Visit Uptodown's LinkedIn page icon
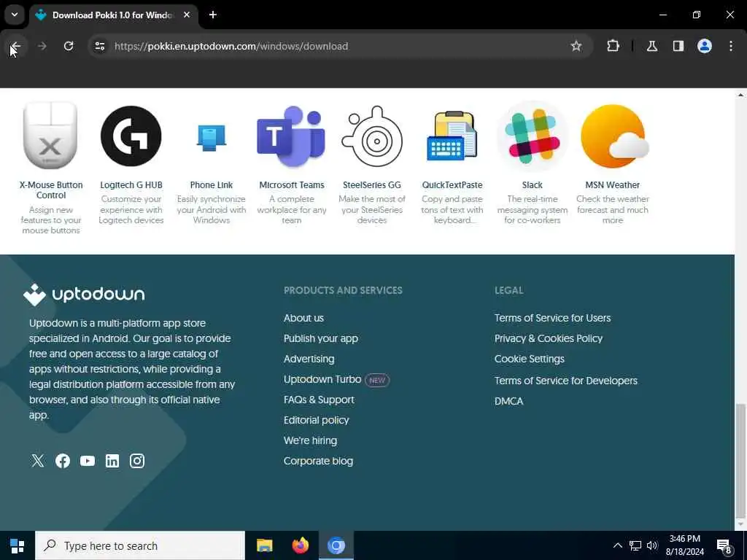Viewport: 747px width, 560px height. tap(112, 461)
